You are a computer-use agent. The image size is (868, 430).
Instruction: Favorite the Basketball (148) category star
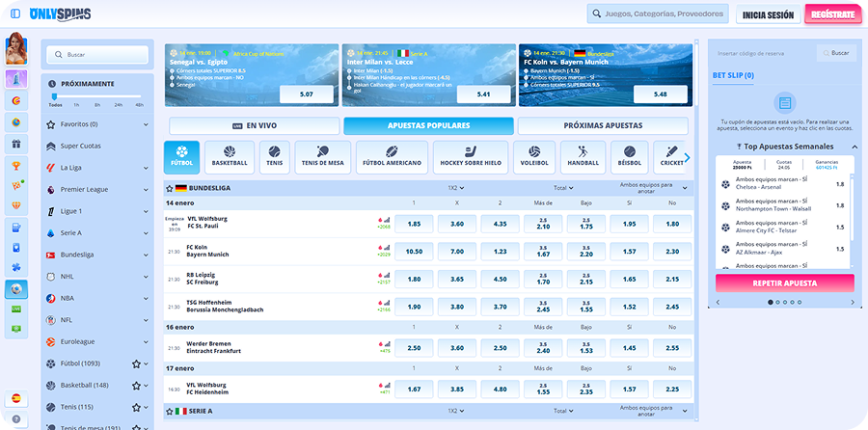[x=136, y=386]
